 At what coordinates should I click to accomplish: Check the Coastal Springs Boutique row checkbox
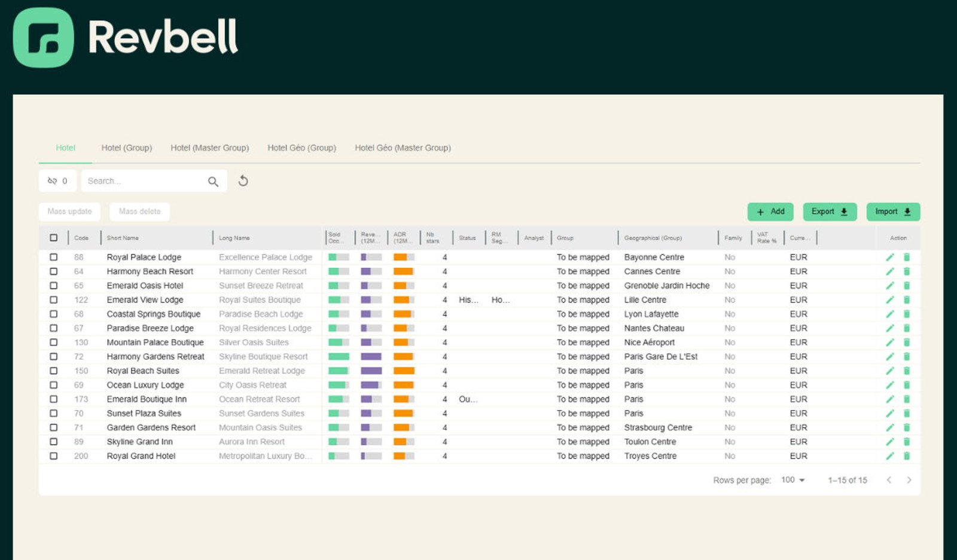point(54,314)
